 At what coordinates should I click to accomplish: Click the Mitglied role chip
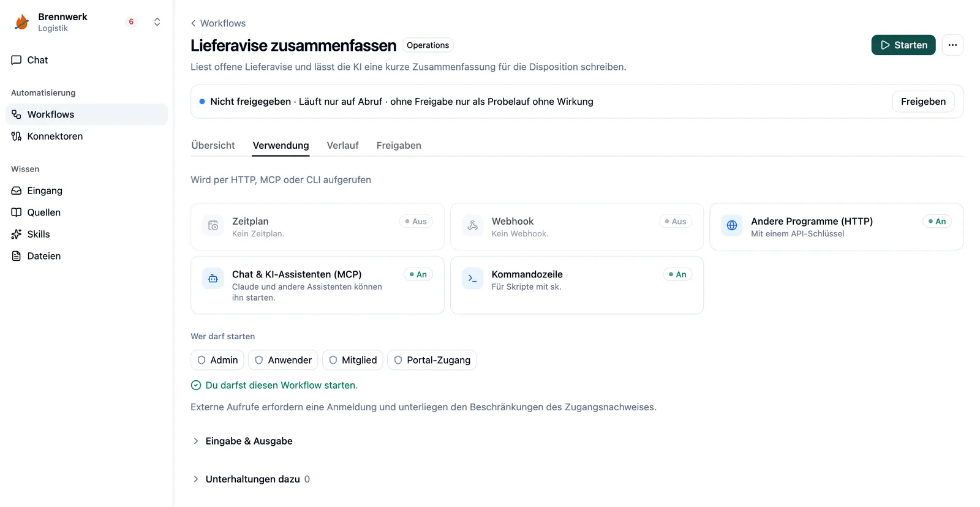tap(353, 361)
